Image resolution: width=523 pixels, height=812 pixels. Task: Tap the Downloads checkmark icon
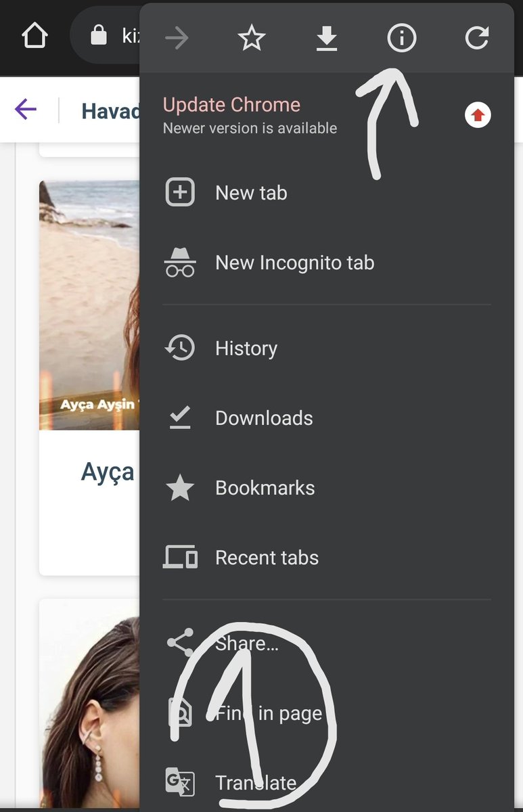pyautogui.click(x=180, y=418)
